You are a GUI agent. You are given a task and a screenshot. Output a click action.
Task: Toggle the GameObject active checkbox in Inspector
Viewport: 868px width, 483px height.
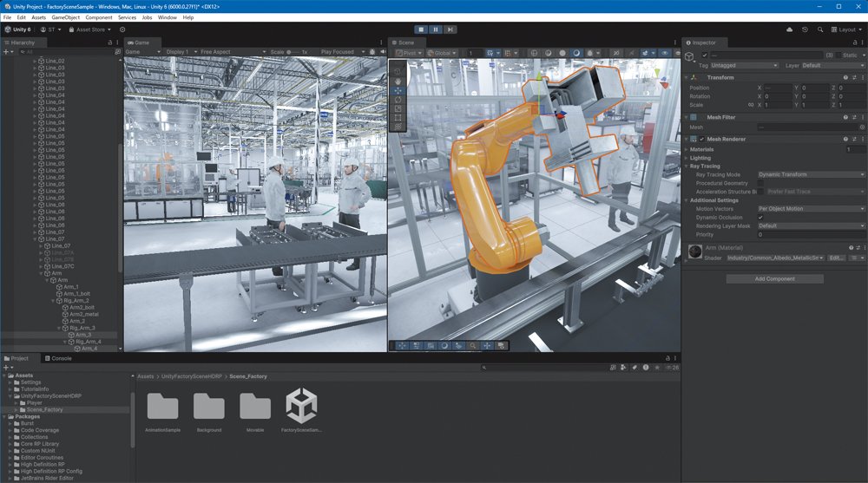click(x=704, y=55)
